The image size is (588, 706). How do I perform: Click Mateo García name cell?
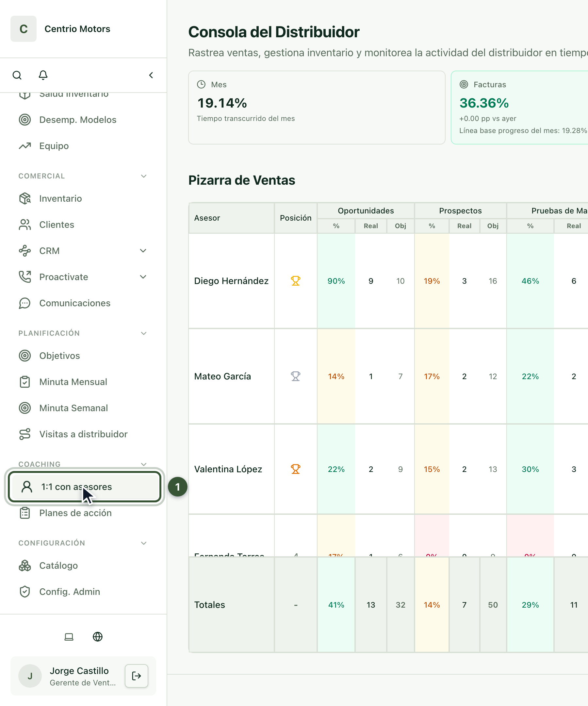click(232, 376)
